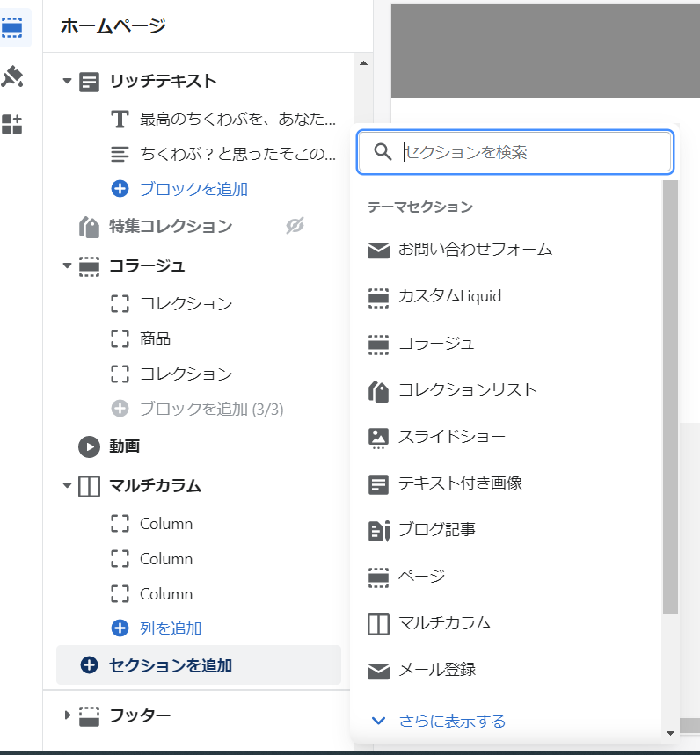Viewport: 700px width, 755px height.
Task: Open the theme settings paintbrush icon
Action: (x=12, y=76)
